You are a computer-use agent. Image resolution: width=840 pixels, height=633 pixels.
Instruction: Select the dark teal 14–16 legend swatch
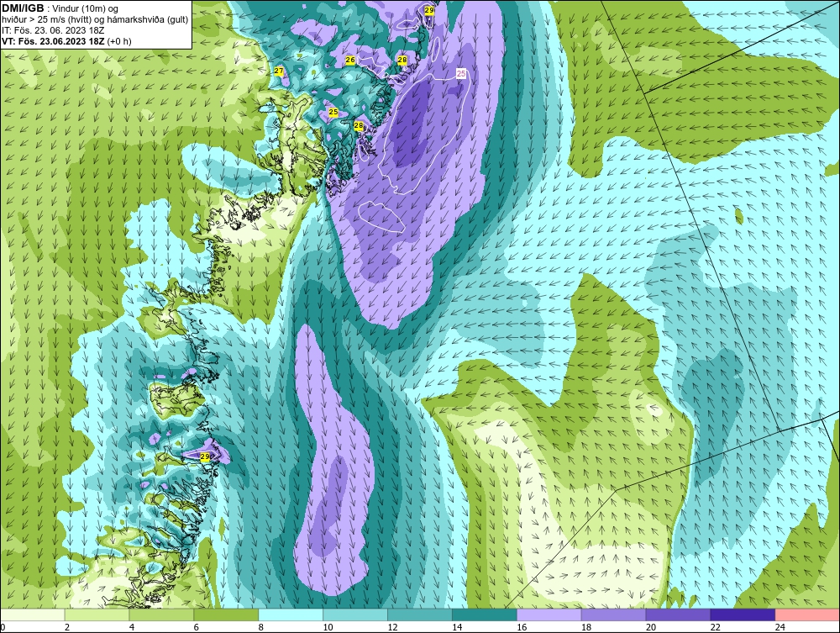point(485,615)
